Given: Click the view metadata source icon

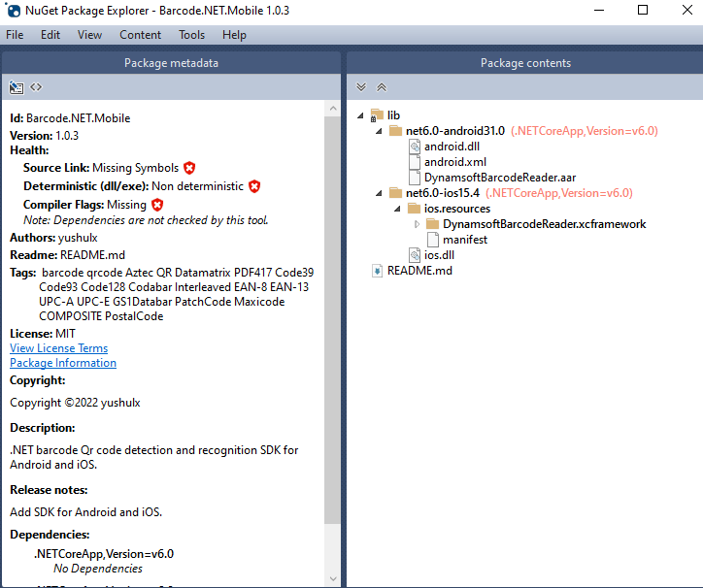Looking at the screenshot, I should 36,87.
